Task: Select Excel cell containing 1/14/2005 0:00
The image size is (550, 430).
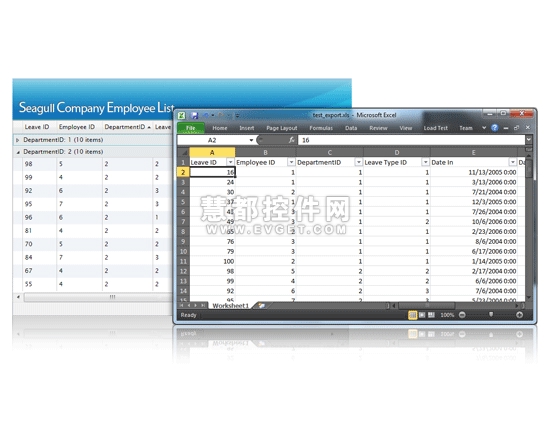Action: (474, 261)
